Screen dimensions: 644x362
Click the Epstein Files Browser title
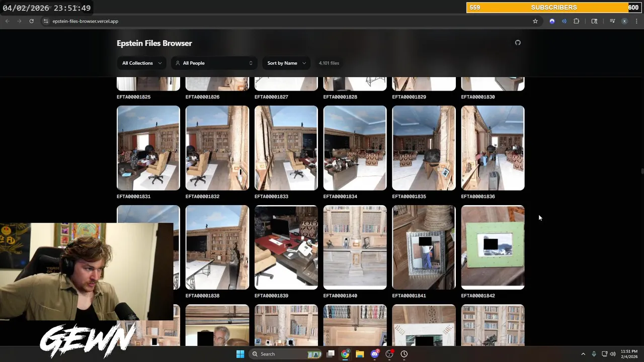tap(154, 43)
